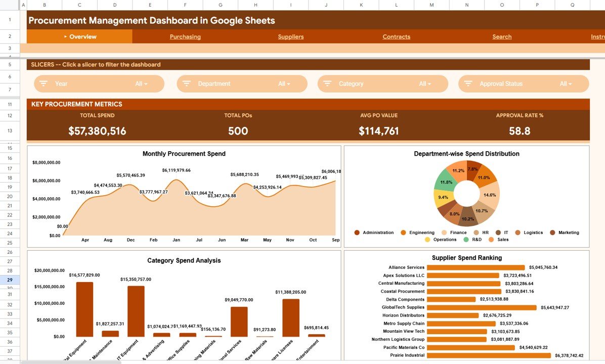Click the Total Spend metric value
The height and width of the screenshot is (364, 605).
click(x=97, y=130)
